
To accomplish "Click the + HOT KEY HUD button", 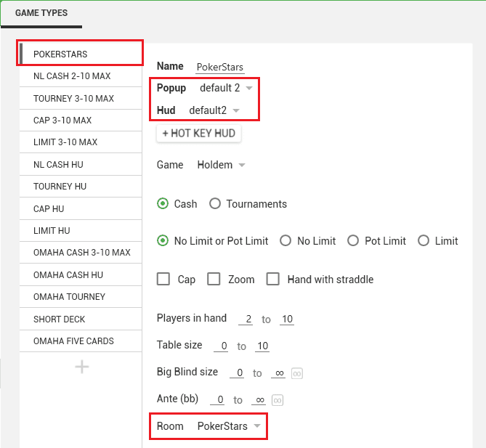I will click(198, 134).
